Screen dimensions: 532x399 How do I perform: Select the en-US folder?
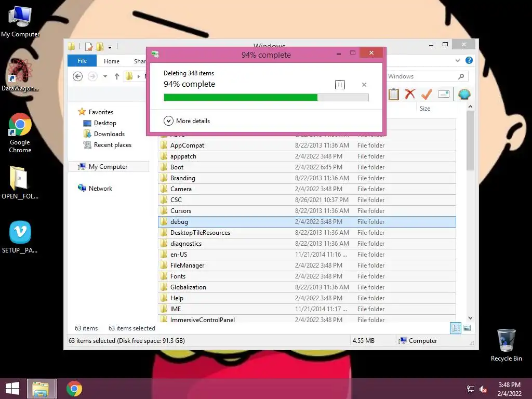tap(307, 255)
